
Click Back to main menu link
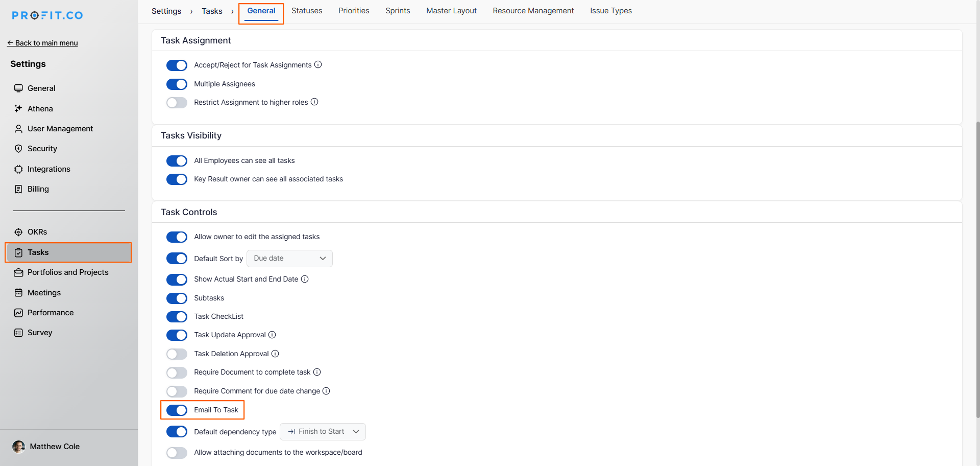tap(42, 43)
